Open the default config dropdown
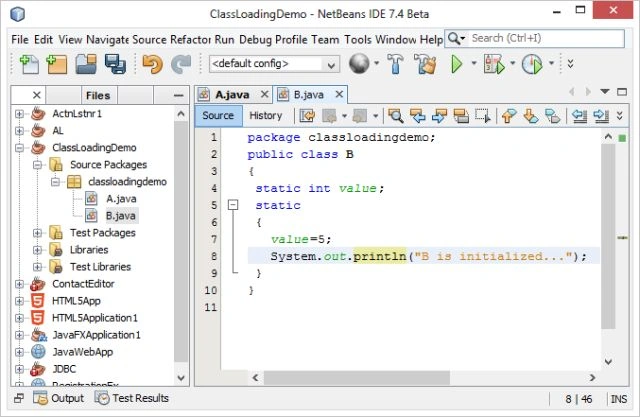Viewport: 640px width, 417px height. (274, 64)
